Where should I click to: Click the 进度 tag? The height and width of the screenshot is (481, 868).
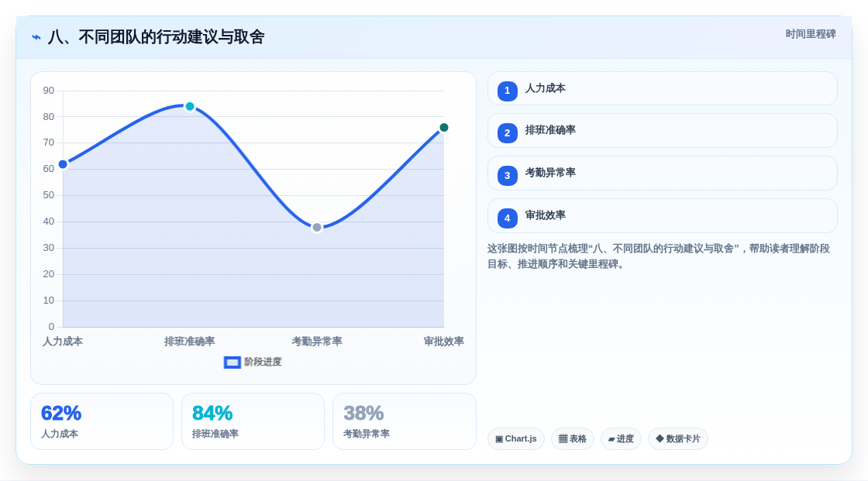(621, 439)
